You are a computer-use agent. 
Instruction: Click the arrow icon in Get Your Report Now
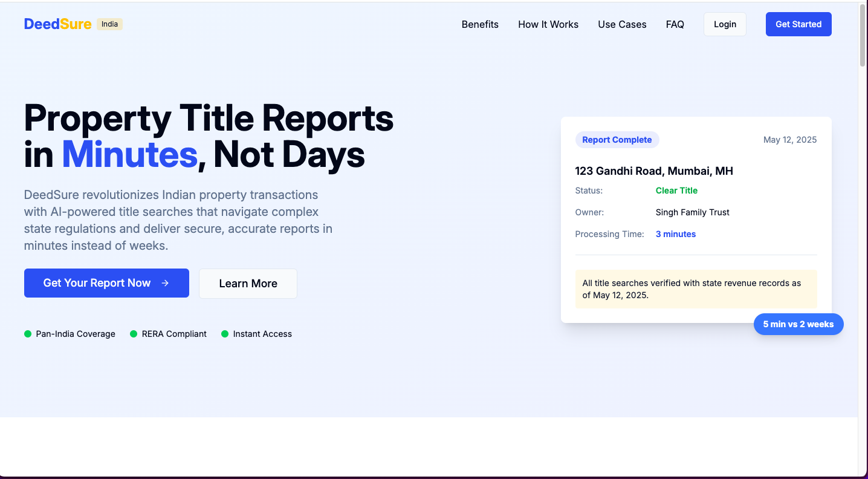165,283
